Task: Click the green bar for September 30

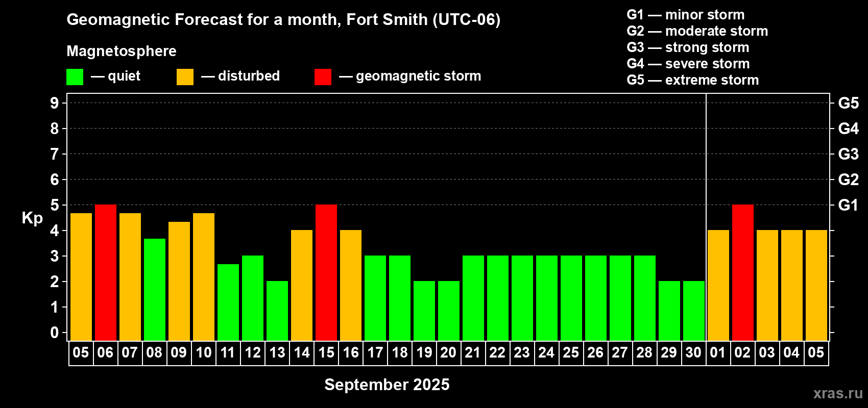Action: [x=694, y=311]
